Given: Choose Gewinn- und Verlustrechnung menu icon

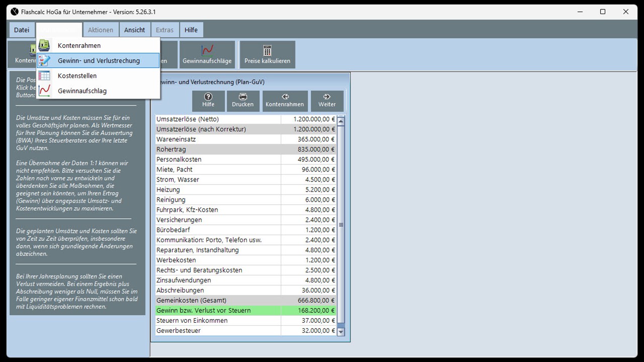Looking at the screenshot, I should 44,60.
